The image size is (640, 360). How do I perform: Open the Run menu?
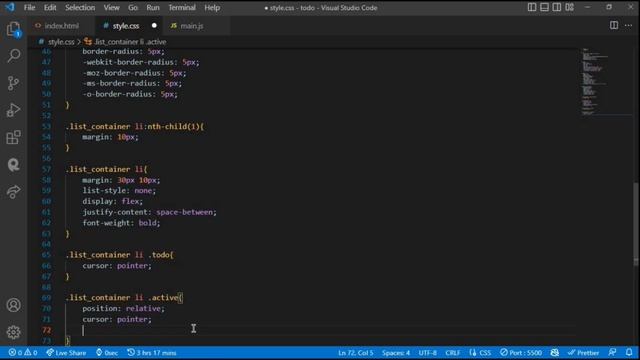[153, 7]
